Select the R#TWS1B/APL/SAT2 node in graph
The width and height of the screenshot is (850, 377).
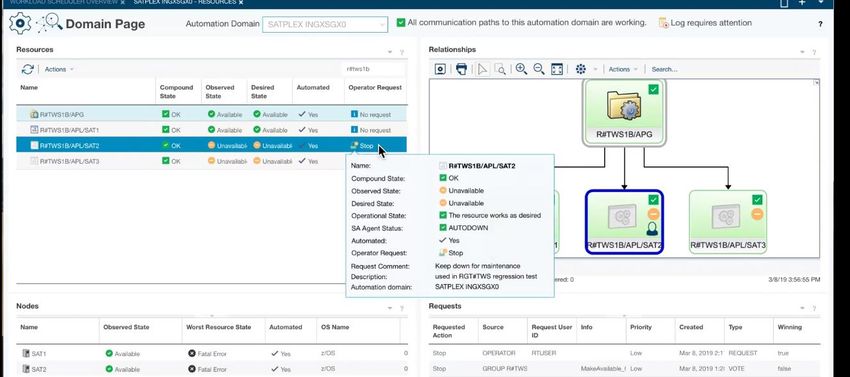coord(624,221)
